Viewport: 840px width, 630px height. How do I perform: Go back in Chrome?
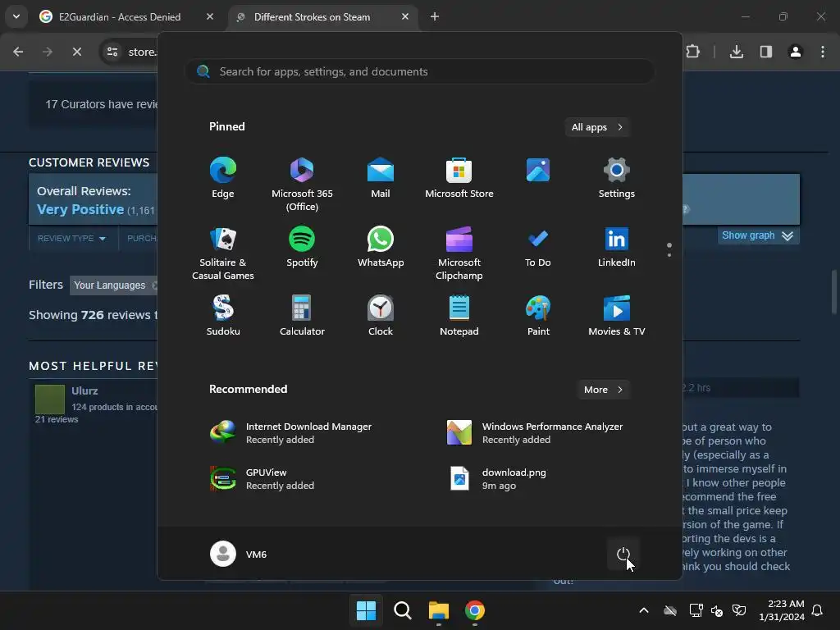[x=18, y=52]
